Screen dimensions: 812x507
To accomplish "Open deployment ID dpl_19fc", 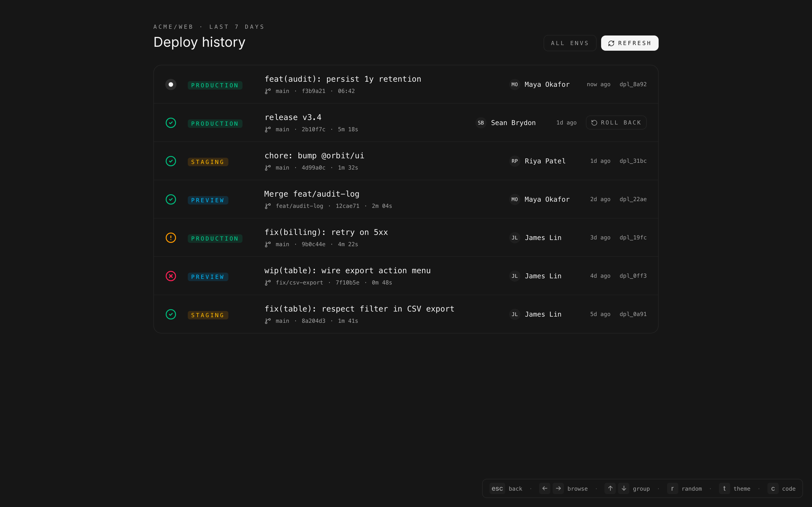I will 633,238.
